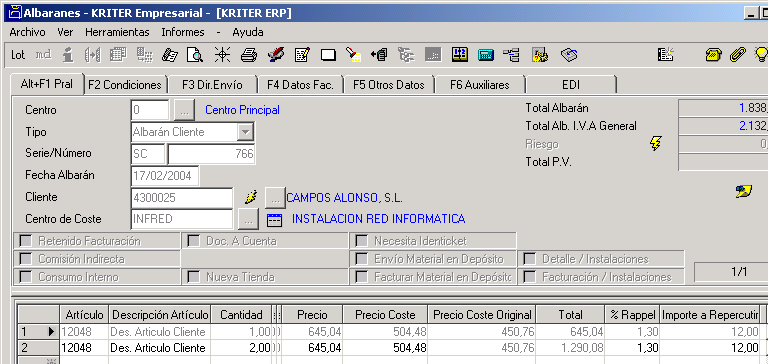Viewport: 768px width, 364px height.
Task: Click the Fecha Albarán date field
Action: point(165,175)
